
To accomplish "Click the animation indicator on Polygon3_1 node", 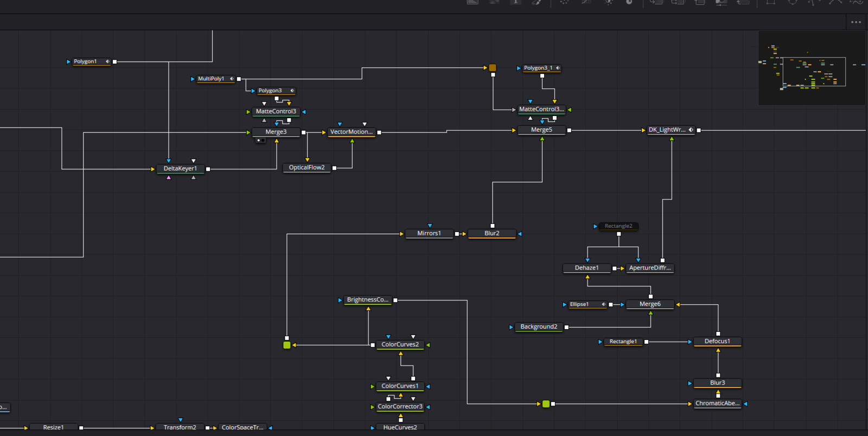I will tap(558, 68).
